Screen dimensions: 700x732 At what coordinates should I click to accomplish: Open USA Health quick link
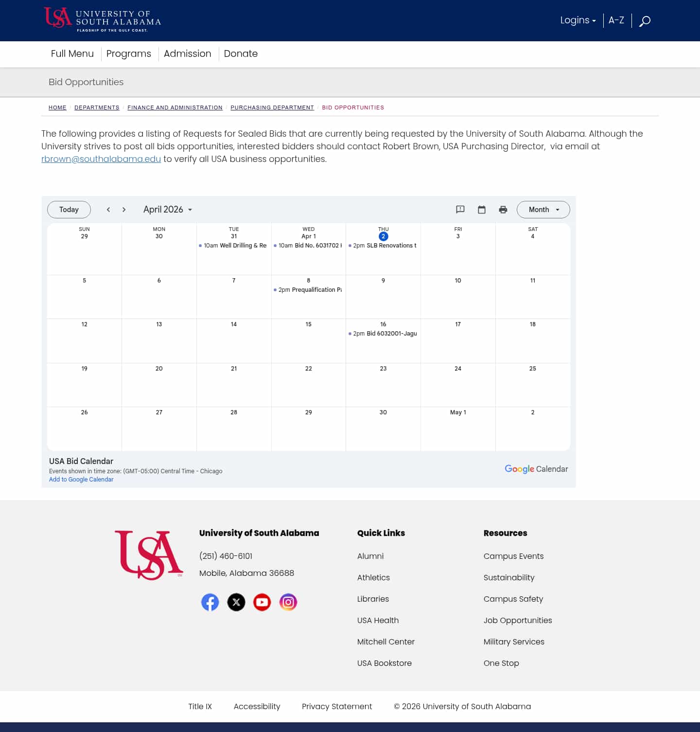[x=378, y=620]
